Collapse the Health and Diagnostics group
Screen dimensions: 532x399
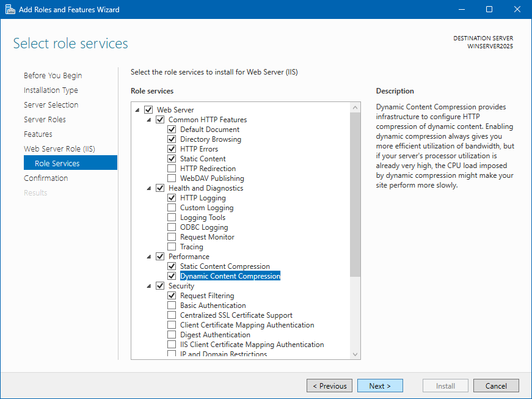click(149, 188)
